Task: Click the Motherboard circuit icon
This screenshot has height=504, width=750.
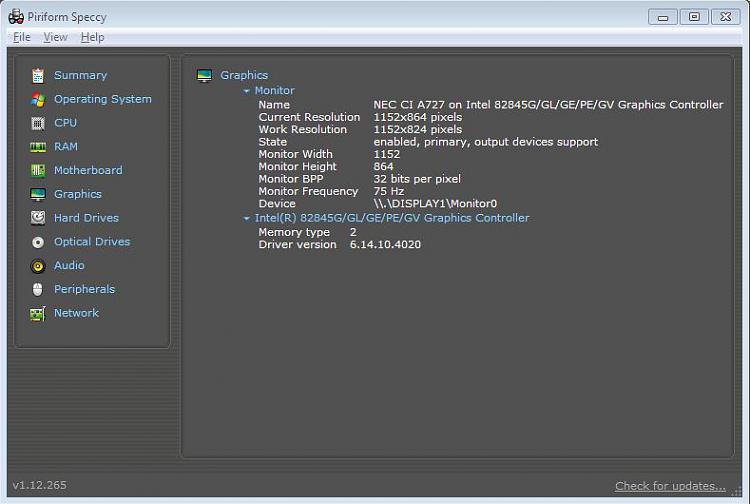Action: tap(38, 170)
